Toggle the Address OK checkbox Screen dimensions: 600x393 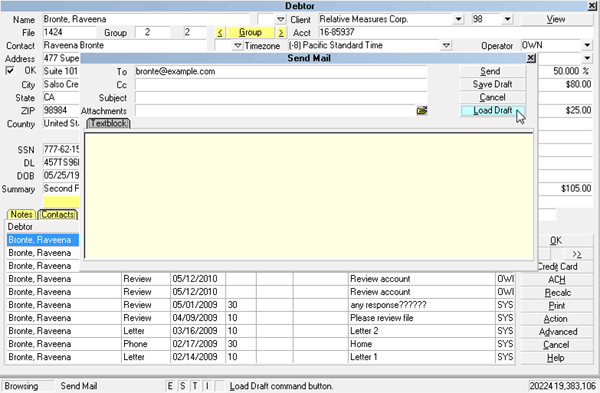(x=10, y=71)
